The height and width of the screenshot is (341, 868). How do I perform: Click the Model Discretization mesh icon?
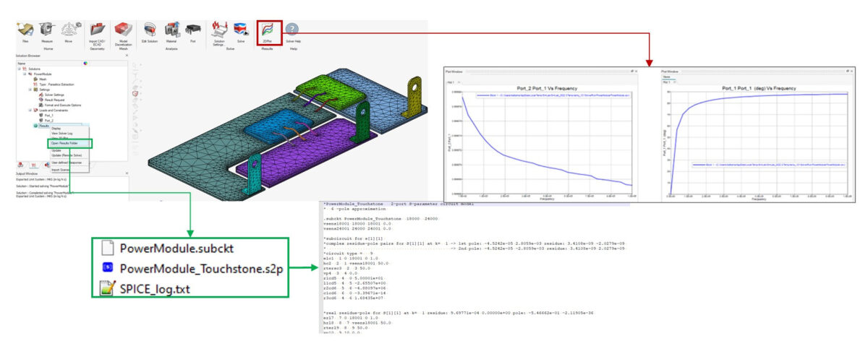tap(122, 30)
